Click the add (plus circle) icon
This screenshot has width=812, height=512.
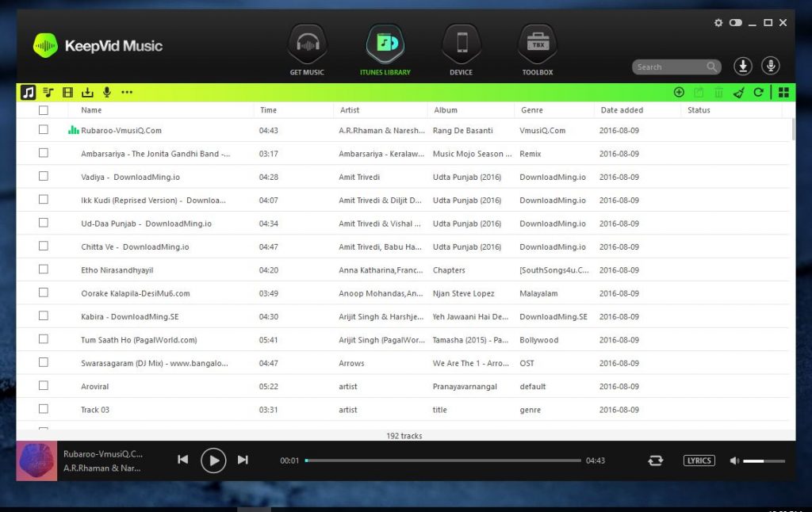pyautogui.click(x=679, y=93)
